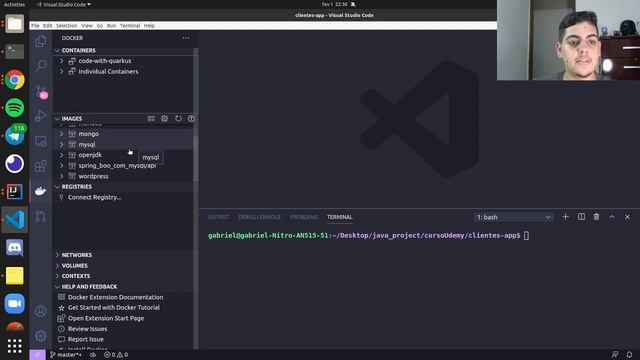
Task: Expand the mongo image node
Action: click(x=62, y=134)
